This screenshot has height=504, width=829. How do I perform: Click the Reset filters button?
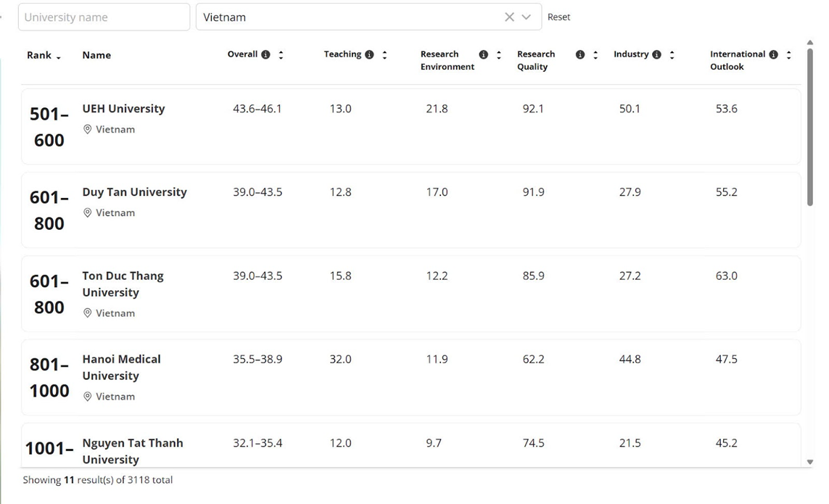point(558,17)
